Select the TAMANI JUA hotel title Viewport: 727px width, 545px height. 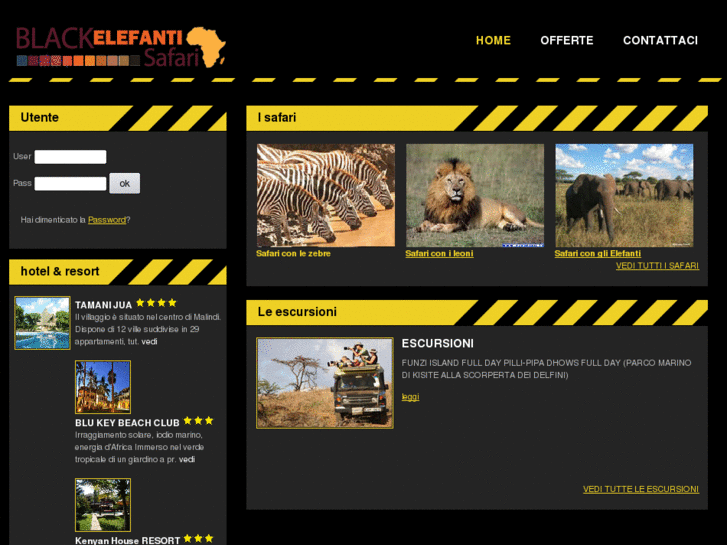pyautogui.click(x=103, y=305)
